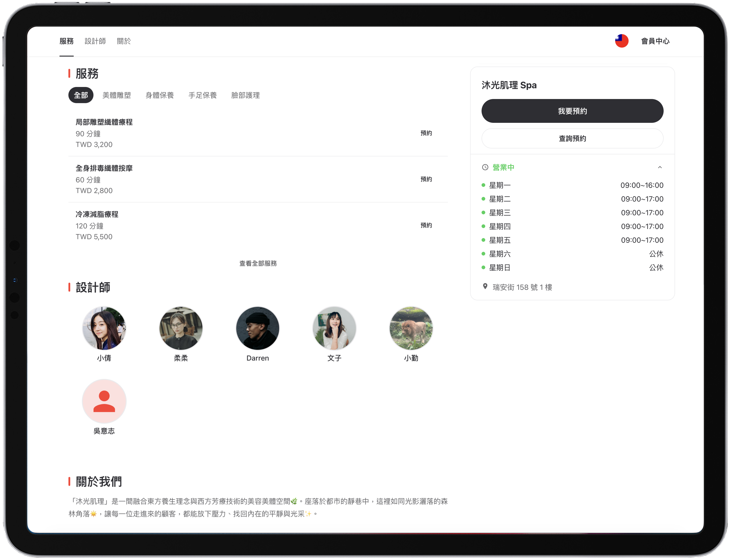Click the 沐光肌理 Spa shop title
Screen dimensions: 729x560
click(x=509, y=85)
